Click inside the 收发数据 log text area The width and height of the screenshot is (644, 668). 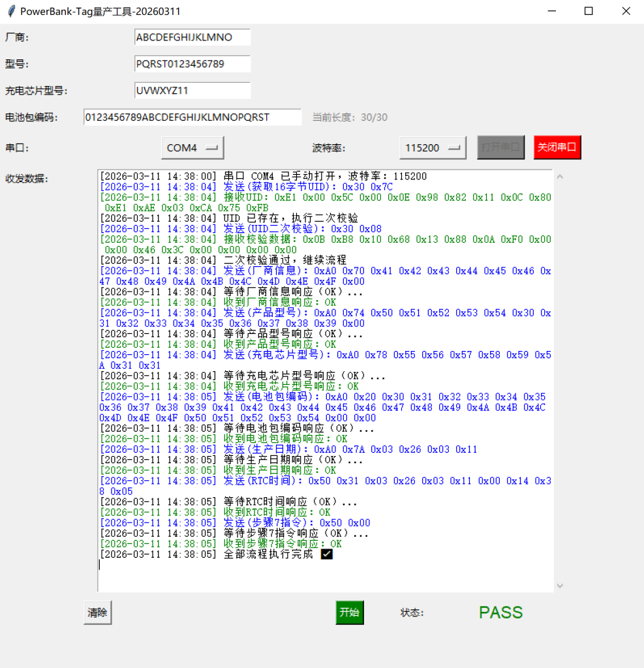tap(325, 574)
